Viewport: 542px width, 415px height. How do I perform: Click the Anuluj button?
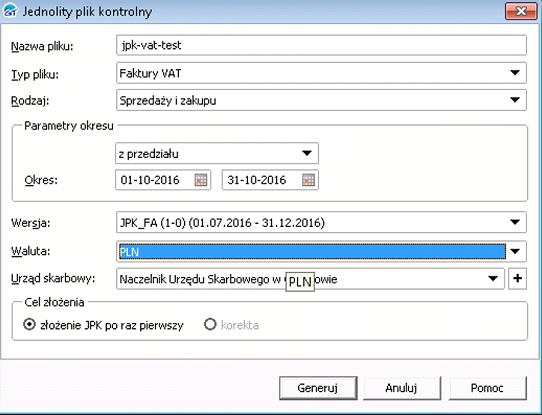click(x=402, y=388)
